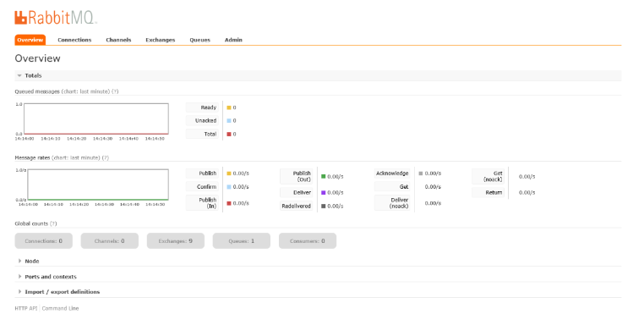644x325 pixels.
Task: Click the yellow Publish rate swatch
Action: pos(229,174)
